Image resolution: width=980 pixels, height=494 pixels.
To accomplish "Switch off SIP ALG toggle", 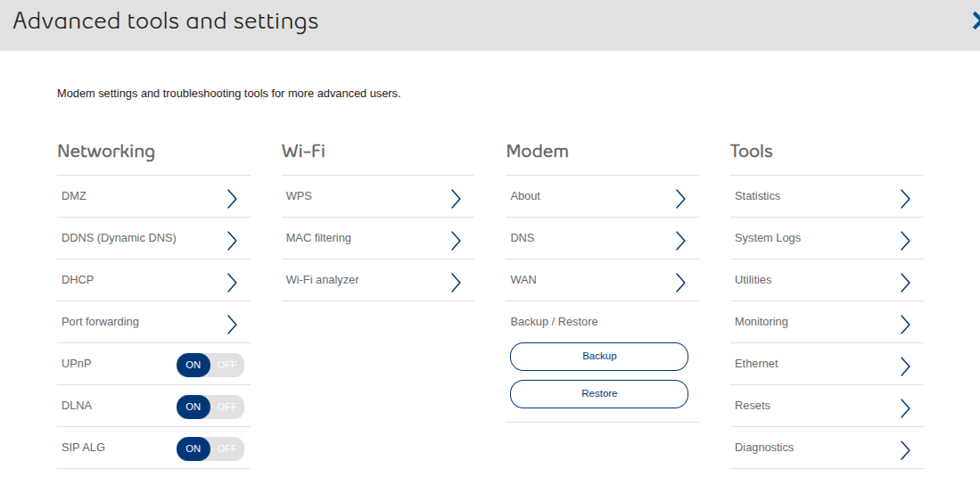I will tap(226, 449).
